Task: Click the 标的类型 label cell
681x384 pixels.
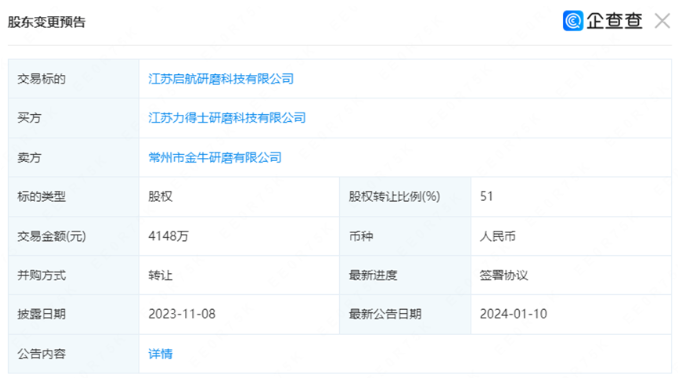Action: tap(74, 196)
